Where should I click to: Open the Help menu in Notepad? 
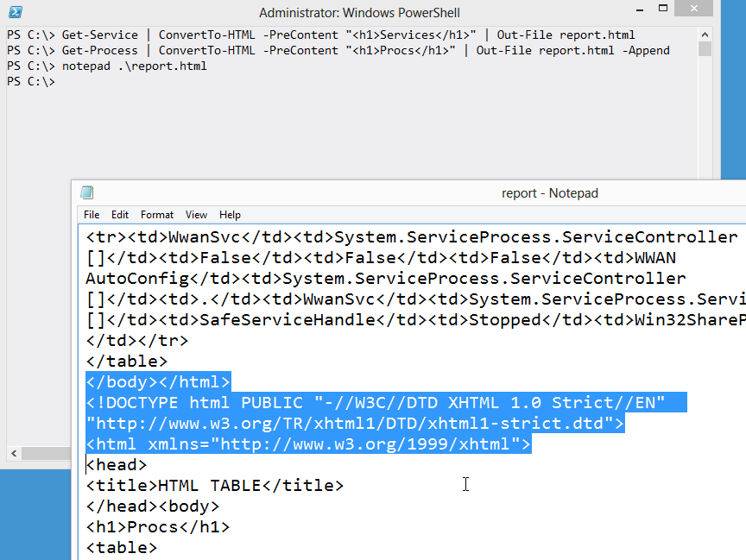230,215
